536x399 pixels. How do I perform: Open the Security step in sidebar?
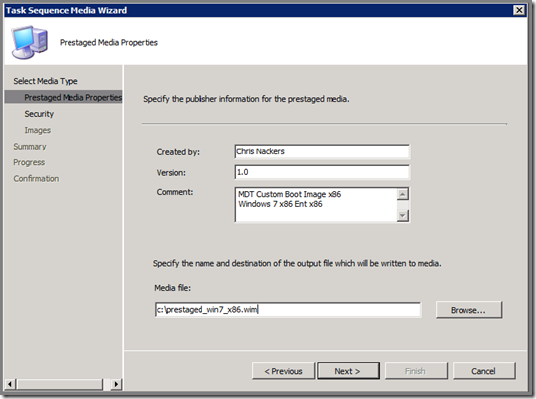[x=39, y=114]
